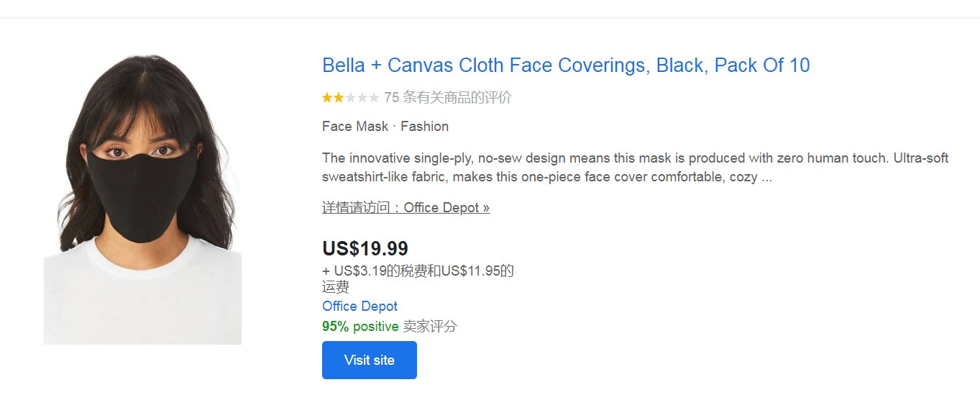Expand the truncated description ellipsis
This screenshot has width=980, height=395.
[x=766, y=177]
